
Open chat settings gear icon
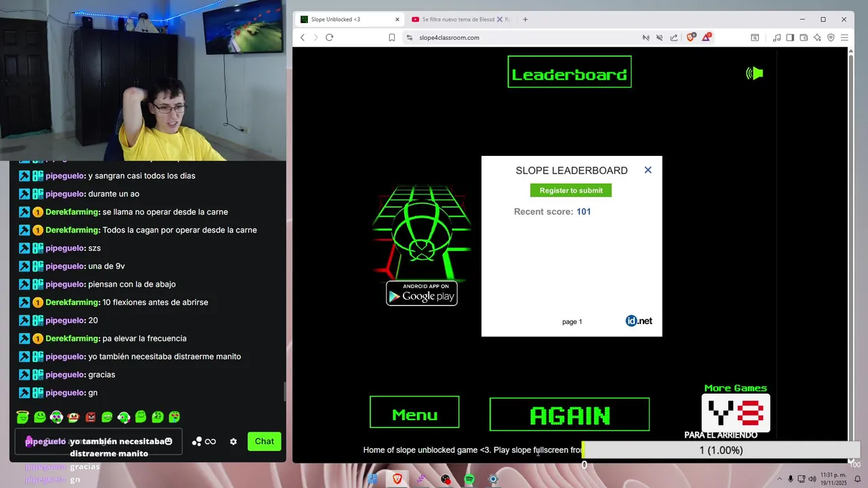[x=233, y=441]
